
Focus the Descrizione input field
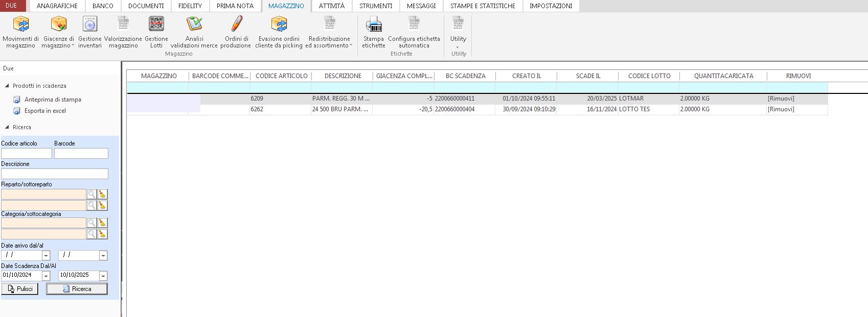55,174
